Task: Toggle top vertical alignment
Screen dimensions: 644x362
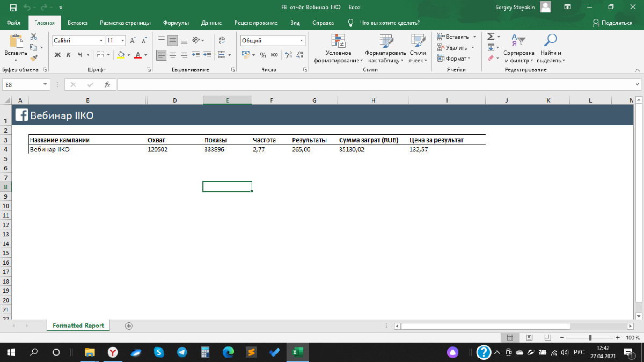Action: click(x=161, y=41)
